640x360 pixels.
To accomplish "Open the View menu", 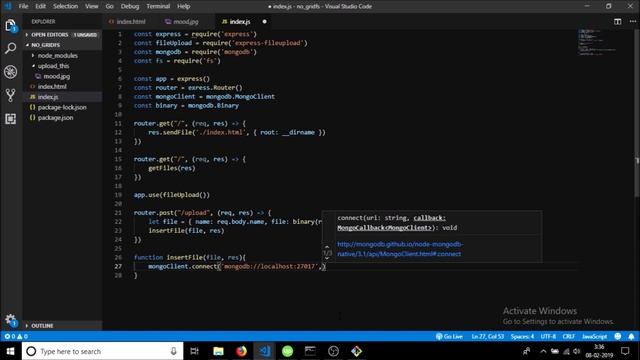I will pyautogui.click(x=91, y=6).
